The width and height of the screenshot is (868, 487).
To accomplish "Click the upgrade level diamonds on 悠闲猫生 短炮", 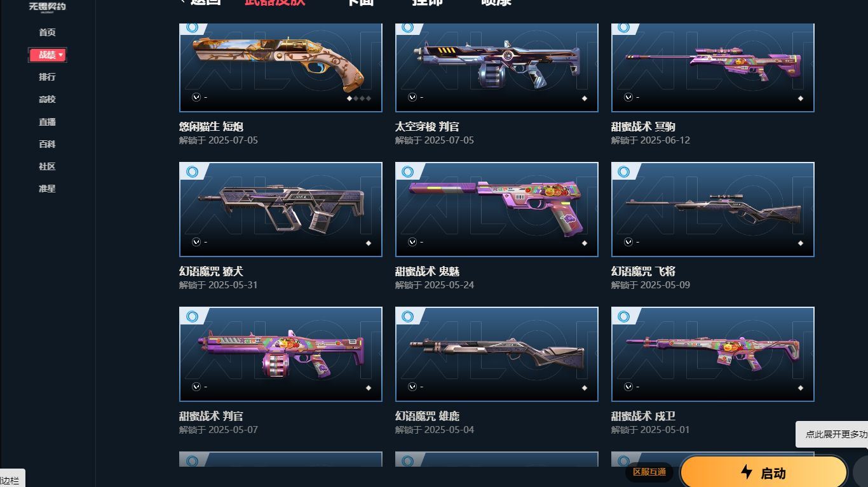I will (358, 98).
